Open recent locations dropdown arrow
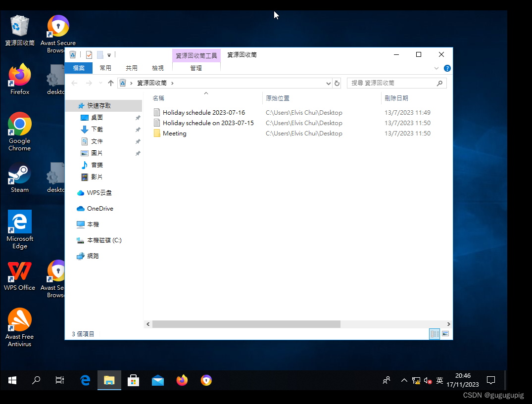Screen dimensions: 532x404 (x=100, y=83)
